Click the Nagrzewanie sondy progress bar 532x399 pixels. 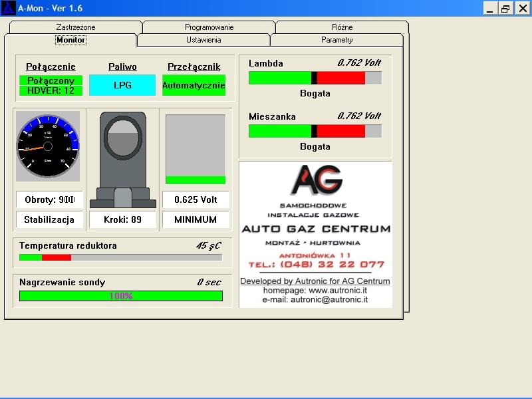point(120,296)
